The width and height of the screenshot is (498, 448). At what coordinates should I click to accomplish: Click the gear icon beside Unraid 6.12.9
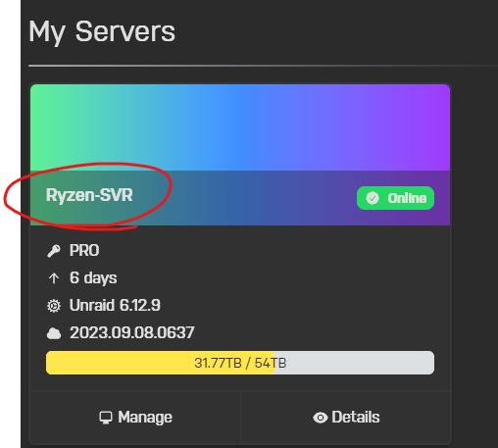point(54,306)
